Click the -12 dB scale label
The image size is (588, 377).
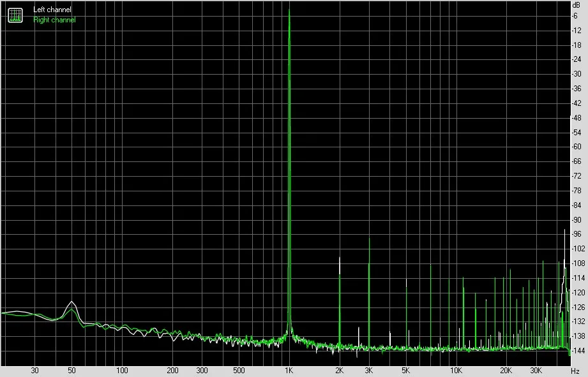(x=577, y=31)
